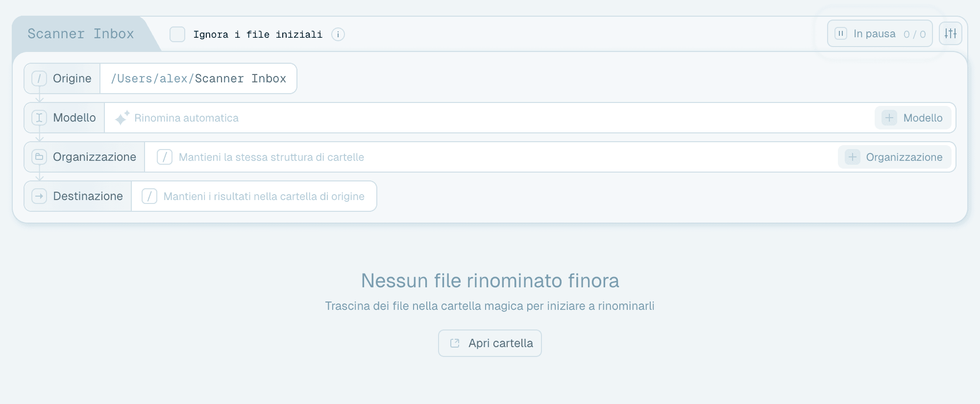Add an Organizzazione using the right-side button

[894, 157]
